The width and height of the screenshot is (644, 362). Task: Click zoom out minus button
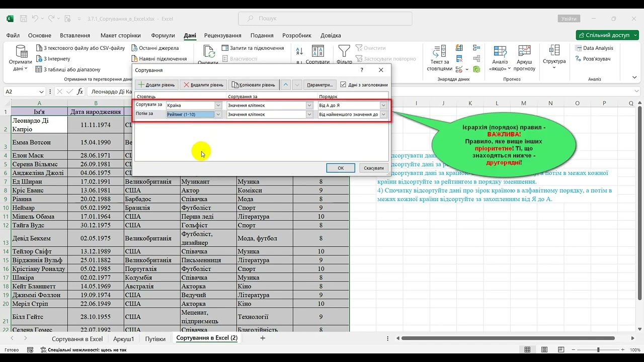573,349
